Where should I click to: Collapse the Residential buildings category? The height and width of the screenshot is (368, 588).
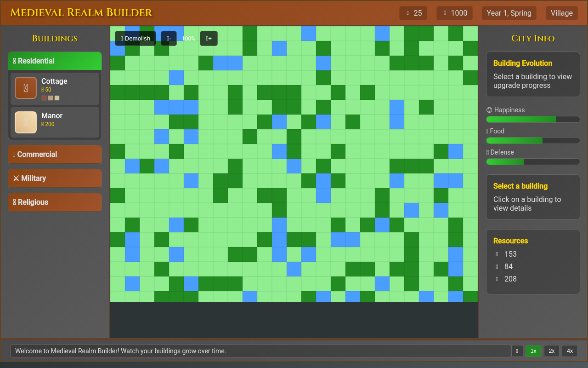[55, 61]
